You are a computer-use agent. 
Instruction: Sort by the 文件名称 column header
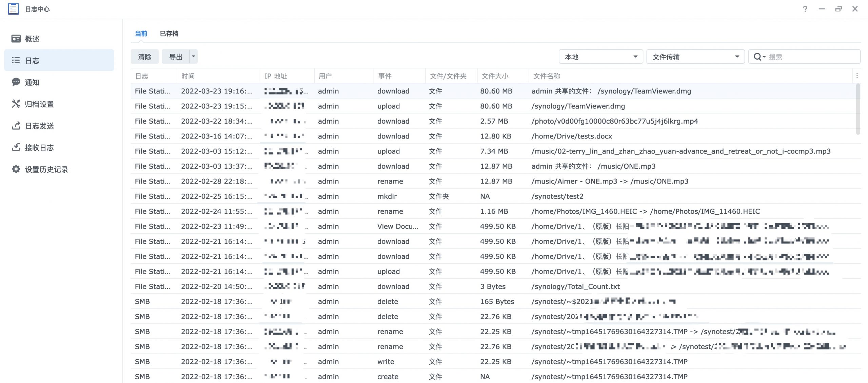(x=691, y=76)
